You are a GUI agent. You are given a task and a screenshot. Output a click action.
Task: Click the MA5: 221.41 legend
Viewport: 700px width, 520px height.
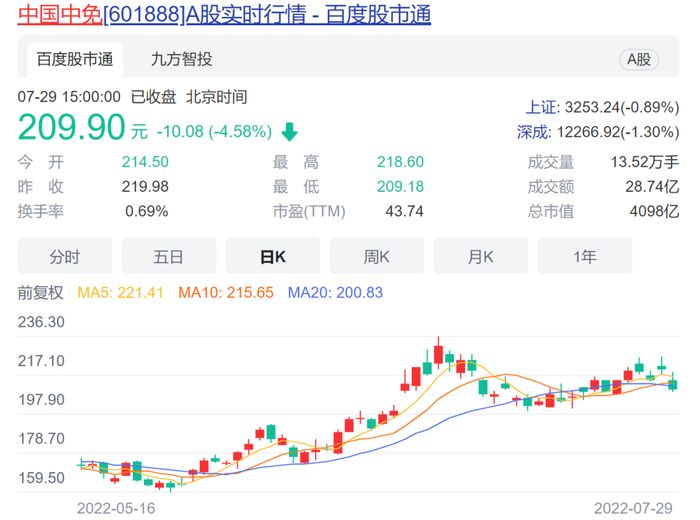click(x=121, y=293)
